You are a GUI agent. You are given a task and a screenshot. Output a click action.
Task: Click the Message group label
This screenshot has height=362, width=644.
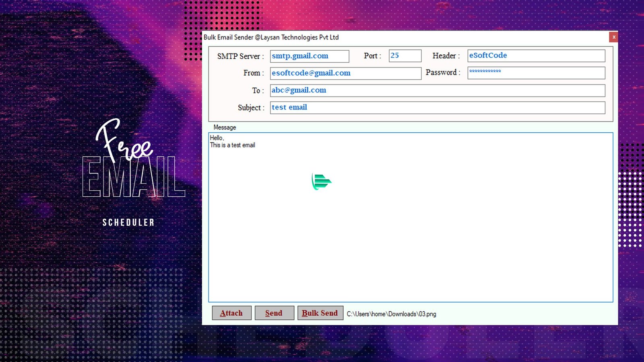(225, 128)
